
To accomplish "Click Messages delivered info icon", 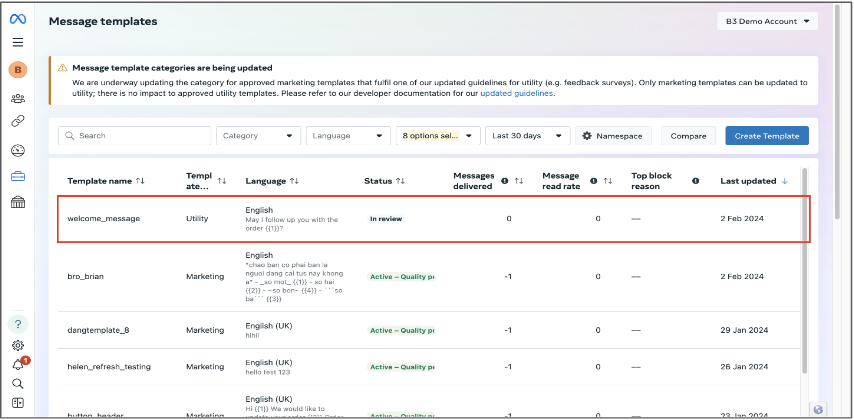I will [x=504, y=181].
